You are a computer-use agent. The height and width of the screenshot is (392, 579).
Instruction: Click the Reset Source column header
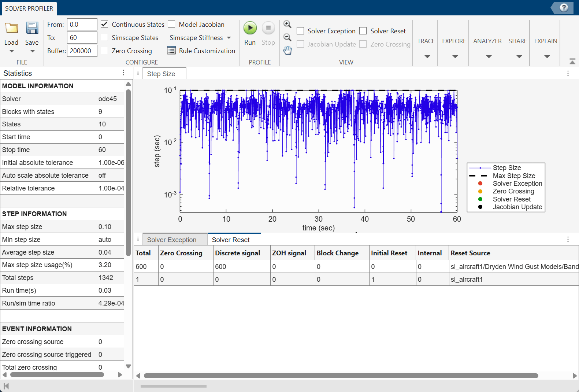coord(514,253)
